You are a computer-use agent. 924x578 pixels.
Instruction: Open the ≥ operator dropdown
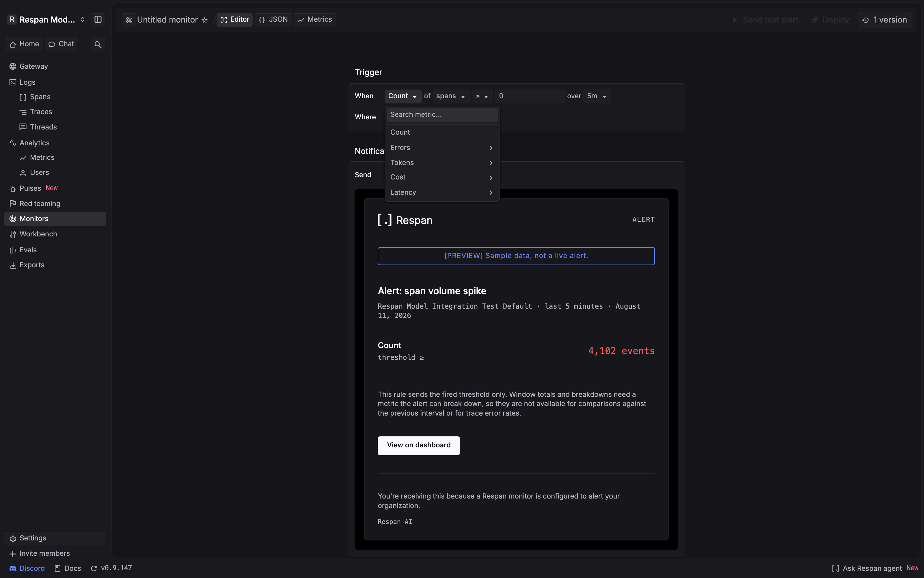click(482, 96)
